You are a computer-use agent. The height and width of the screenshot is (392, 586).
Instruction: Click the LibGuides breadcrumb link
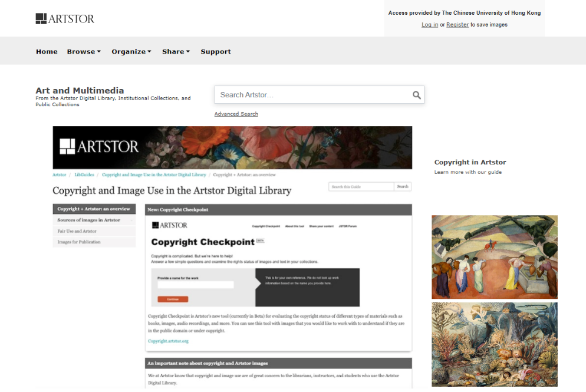coord(84,174)
